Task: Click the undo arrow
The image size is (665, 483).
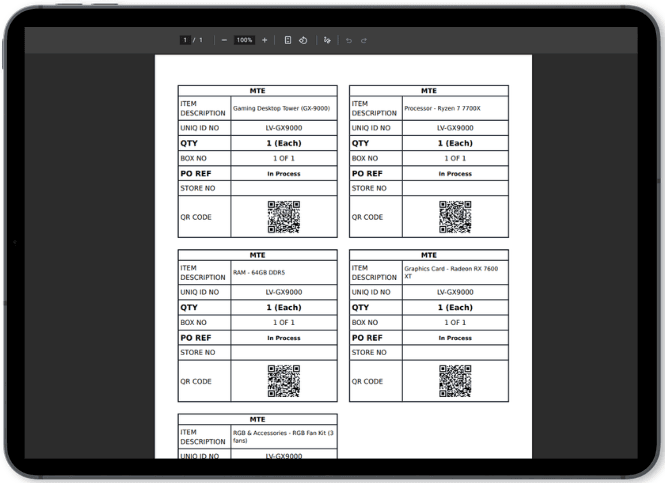Action: coord(349,40)
